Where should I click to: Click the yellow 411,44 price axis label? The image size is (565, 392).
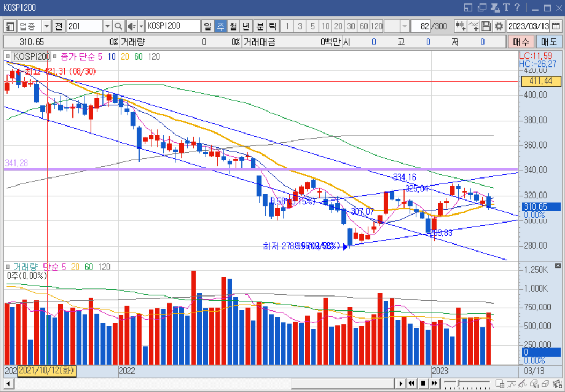540,81
